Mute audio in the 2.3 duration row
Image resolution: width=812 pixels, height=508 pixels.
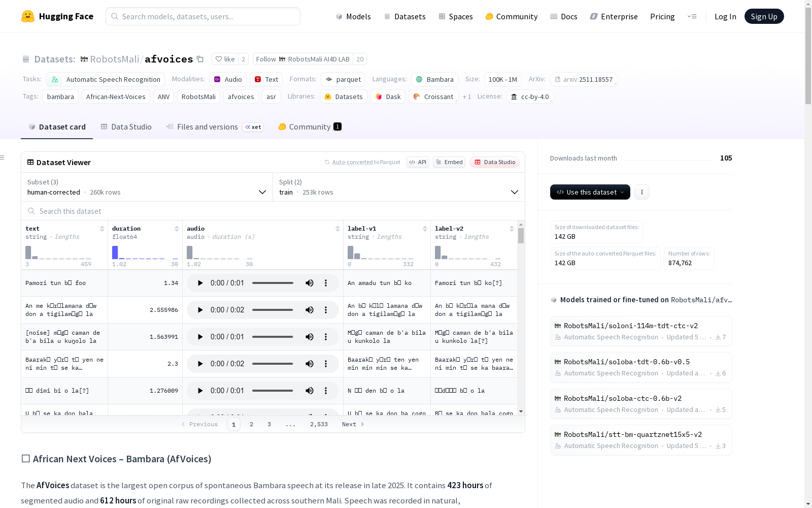(x=309, y=364)
